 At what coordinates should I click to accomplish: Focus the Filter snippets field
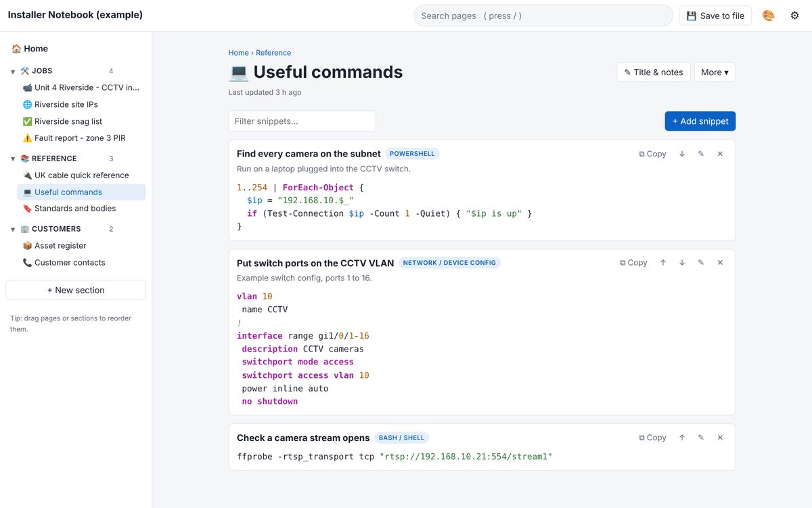pos(302,121)
